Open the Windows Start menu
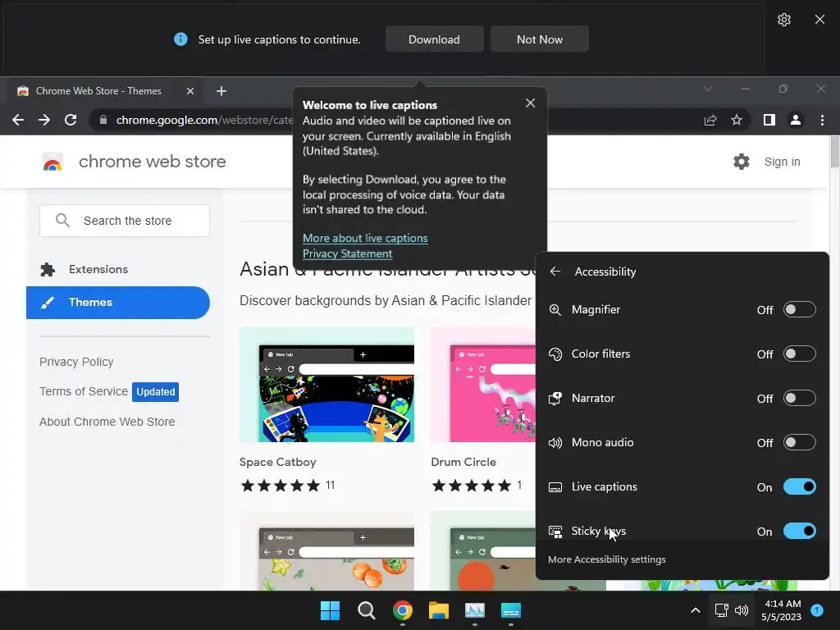The height and width of the screenshot is (630, 840). tap(330, 610)
